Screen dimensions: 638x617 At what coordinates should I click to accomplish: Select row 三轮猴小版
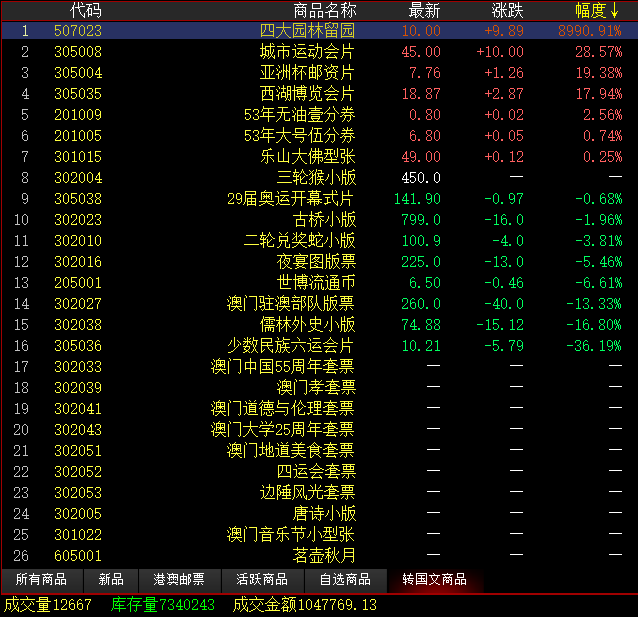(319, 178)
